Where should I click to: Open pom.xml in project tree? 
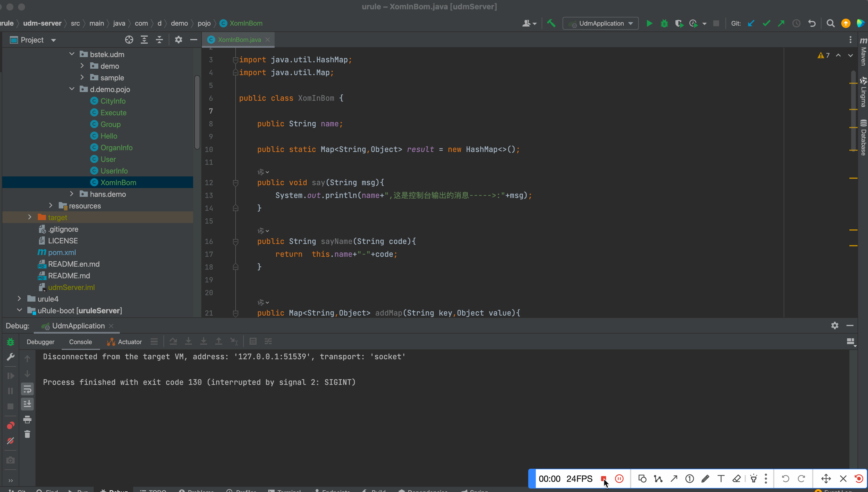click(x=62, y=252)
